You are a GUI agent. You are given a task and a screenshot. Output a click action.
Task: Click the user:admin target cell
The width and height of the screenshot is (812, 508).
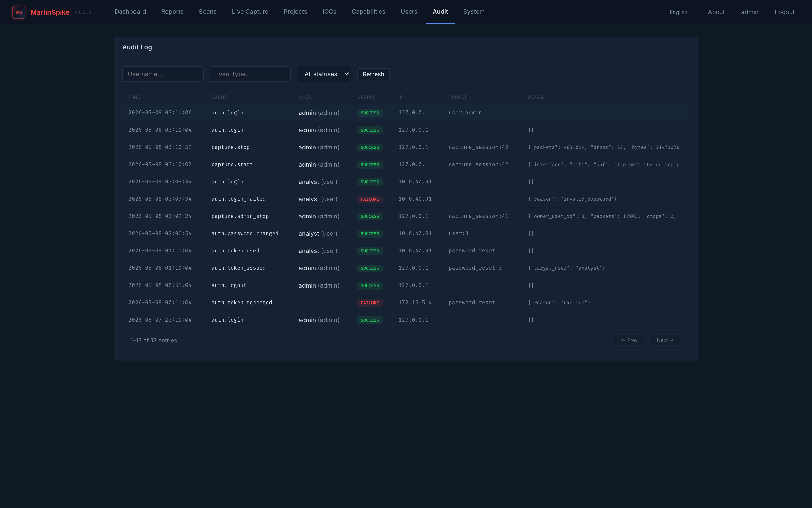click(x=465, y=113)
